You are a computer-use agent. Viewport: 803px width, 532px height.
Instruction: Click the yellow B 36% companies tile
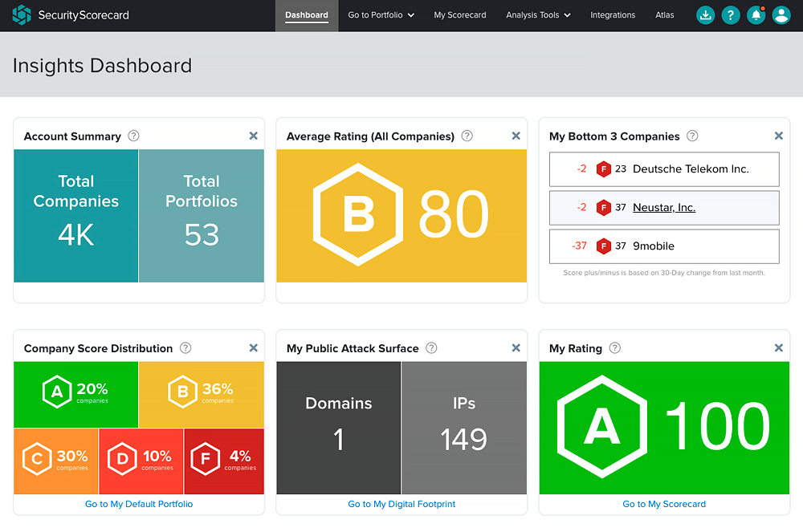pos(202,395)
